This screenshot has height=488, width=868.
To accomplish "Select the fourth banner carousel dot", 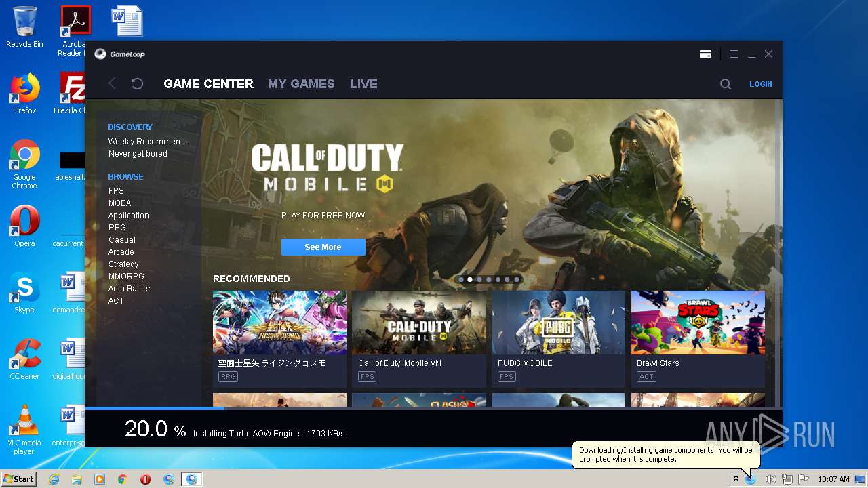I will [x=489, y=279].
